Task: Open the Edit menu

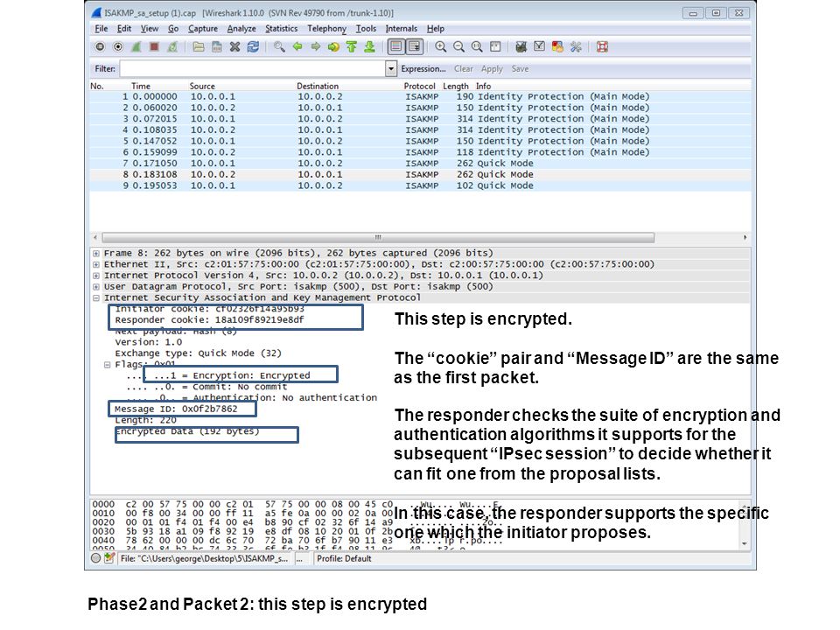Action: [x=124, y=28]
